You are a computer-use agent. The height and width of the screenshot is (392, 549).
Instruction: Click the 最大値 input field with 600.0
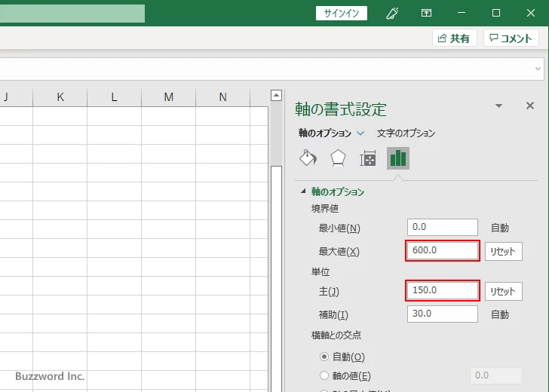pyautogui.click(x=443, y=250)
